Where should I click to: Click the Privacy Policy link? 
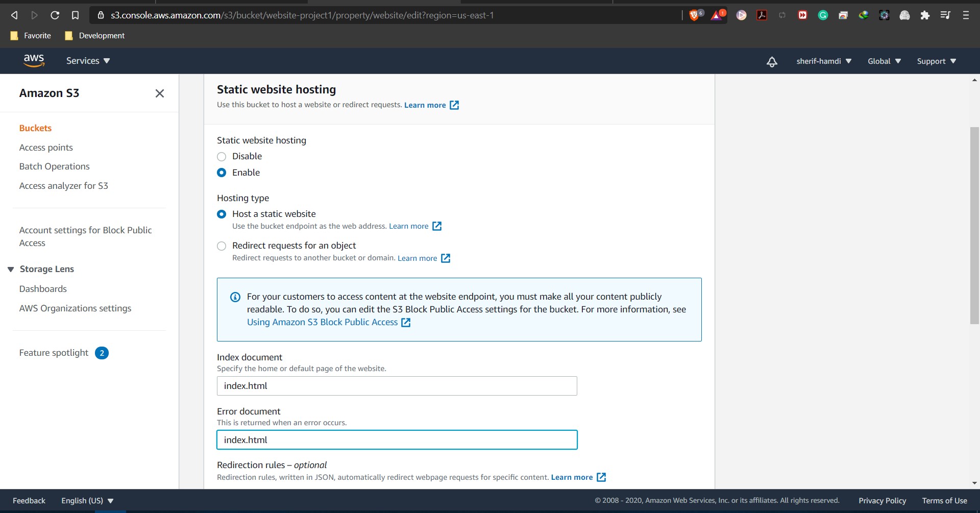(x=881, y=500)
